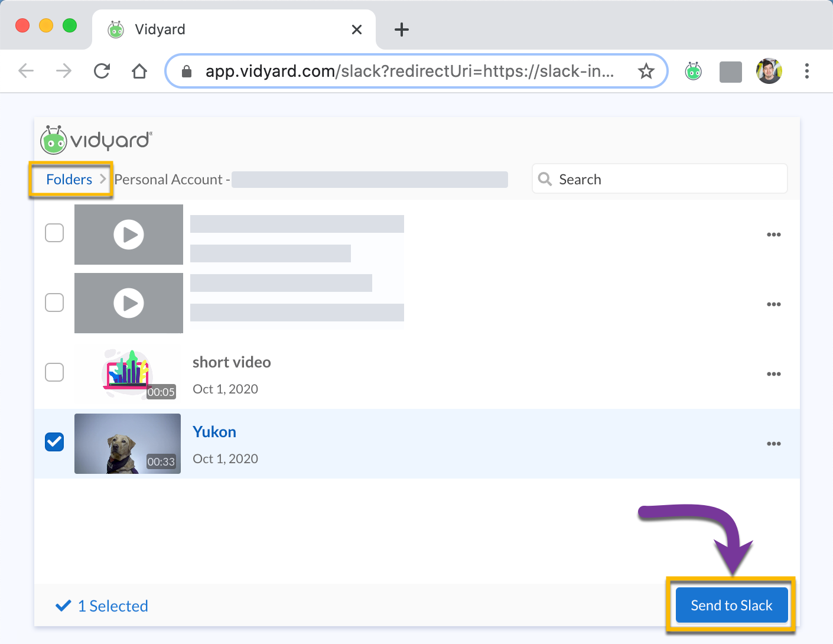
Task: Open options menu for the second video
Action: 774,304
